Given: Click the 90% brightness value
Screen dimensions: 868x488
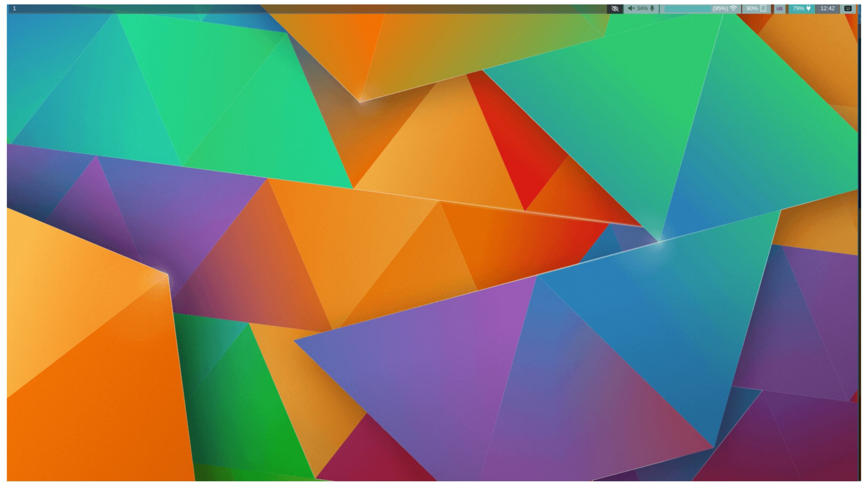Looking at the screenshot, I should click(752, 9).
